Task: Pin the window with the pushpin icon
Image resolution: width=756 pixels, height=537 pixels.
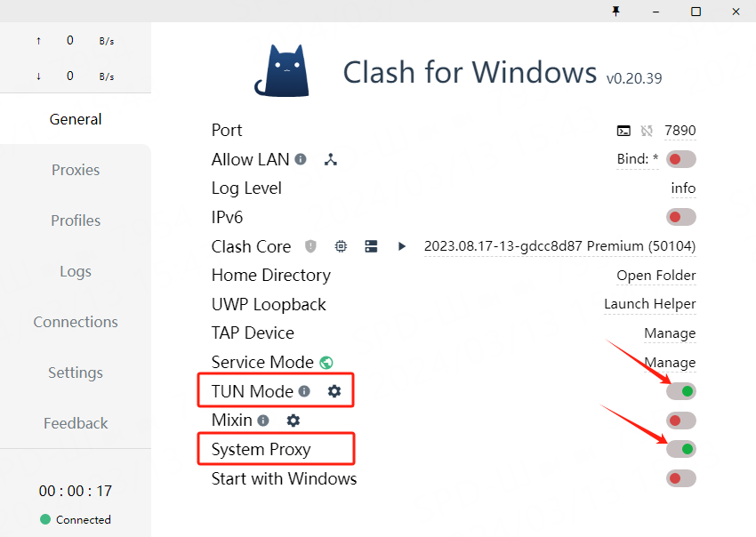Action: pos(615,11)
